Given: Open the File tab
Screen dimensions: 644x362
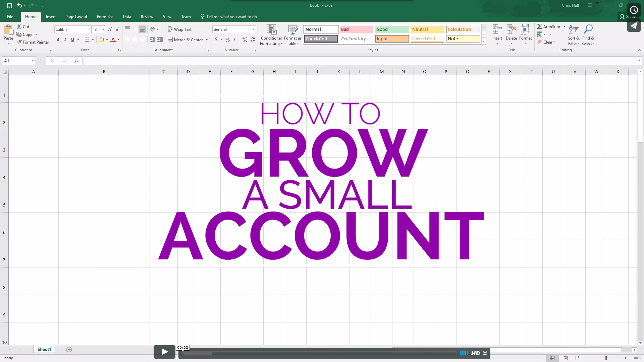Looking at the screenshot, I should (x=10, y=16).
